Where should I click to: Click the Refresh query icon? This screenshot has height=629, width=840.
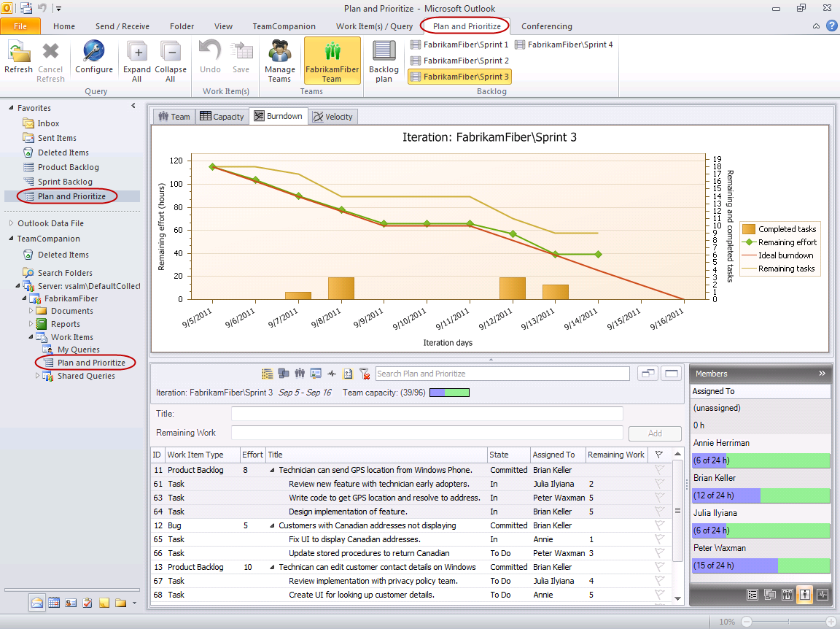tap(18, 58)
